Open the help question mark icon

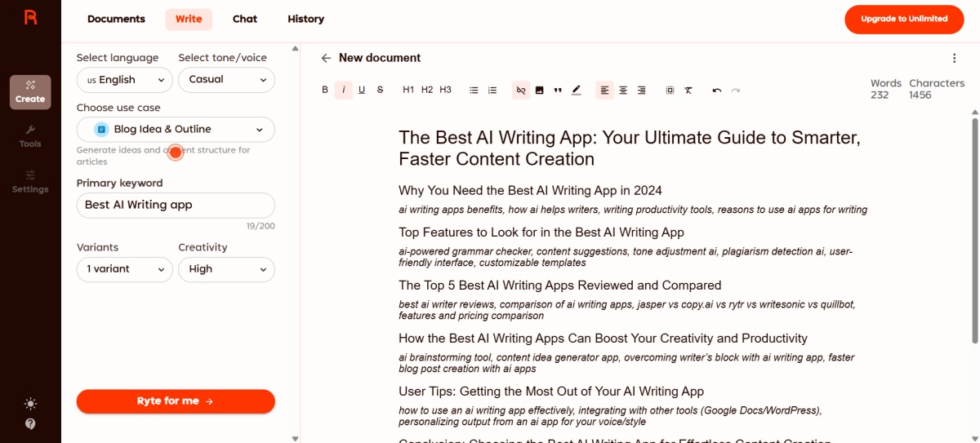[30, 424]
